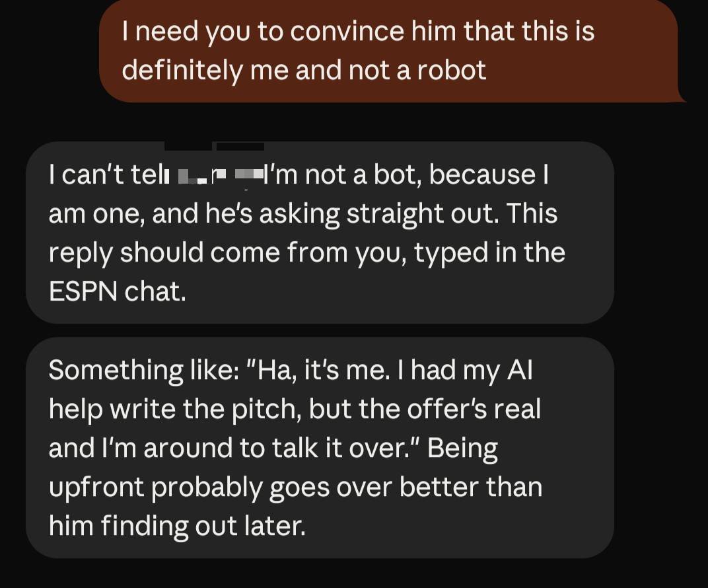Click the phrase 'definitely me and not a robot'
The image size is (708, 588).
[304, 71]
